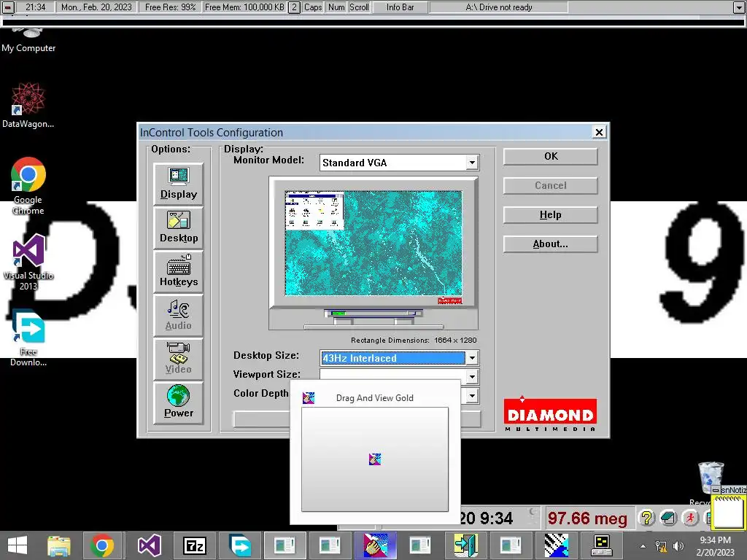The height and width of the screenshot is (560, 747).
Task: Click the 'A:\ Drive not ready' status
Action: click(x=499, y=7)
